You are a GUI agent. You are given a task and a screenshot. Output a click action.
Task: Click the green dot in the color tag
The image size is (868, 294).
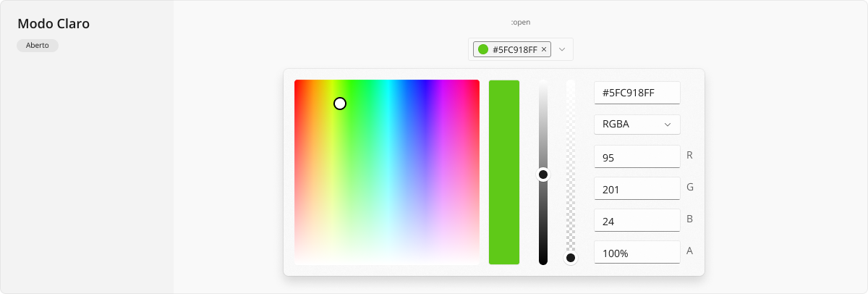point(483,49)
